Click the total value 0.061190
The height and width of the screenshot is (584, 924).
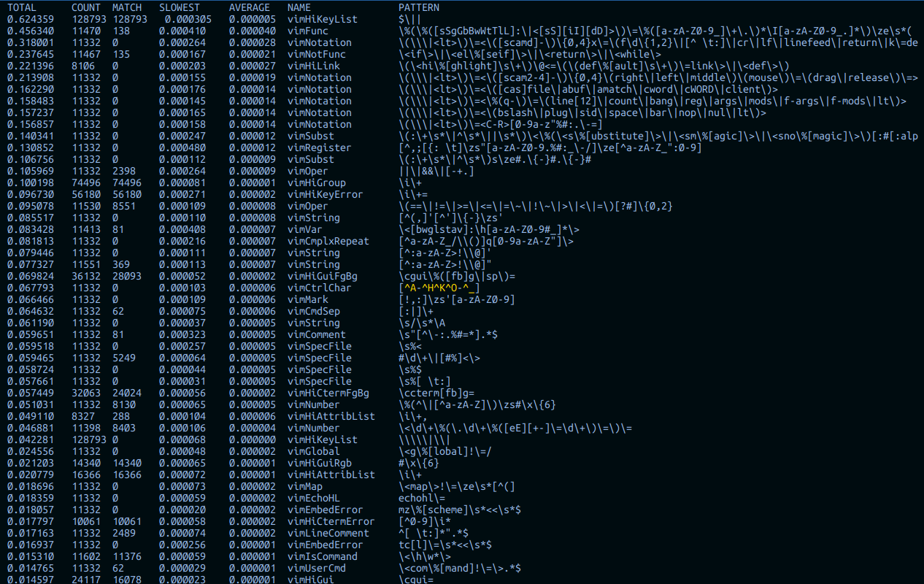(31, 323)
